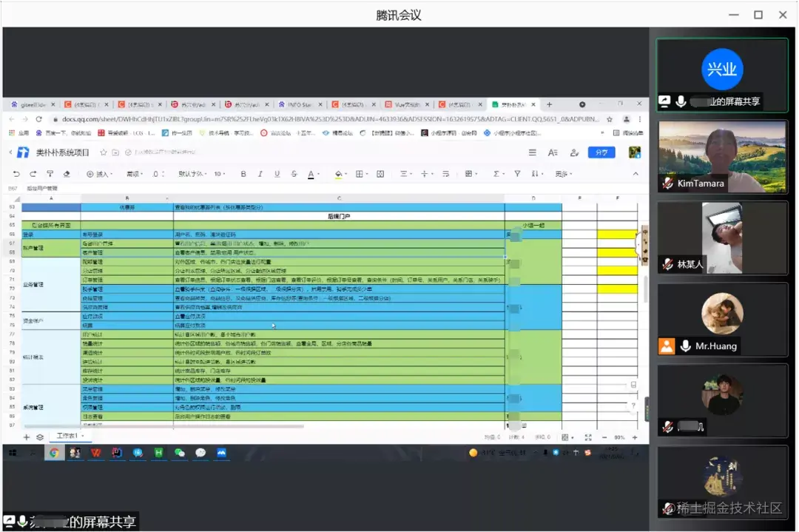Viewport: 799px width, 532px height.
Task: Open the document outline menu icon
Action: 533,152
